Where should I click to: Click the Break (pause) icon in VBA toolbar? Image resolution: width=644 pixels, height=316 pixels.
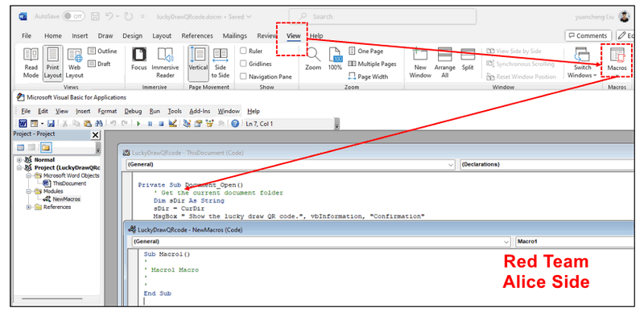151,124
